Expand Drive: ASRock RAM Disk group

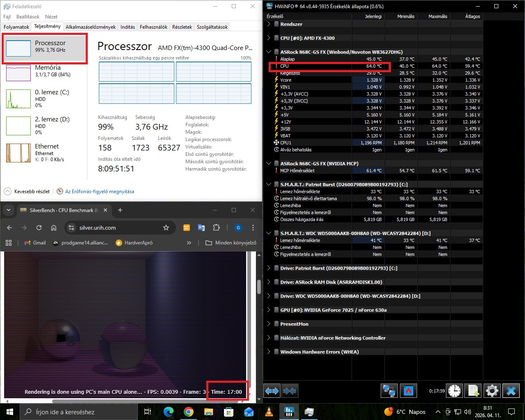click(269, 282)
